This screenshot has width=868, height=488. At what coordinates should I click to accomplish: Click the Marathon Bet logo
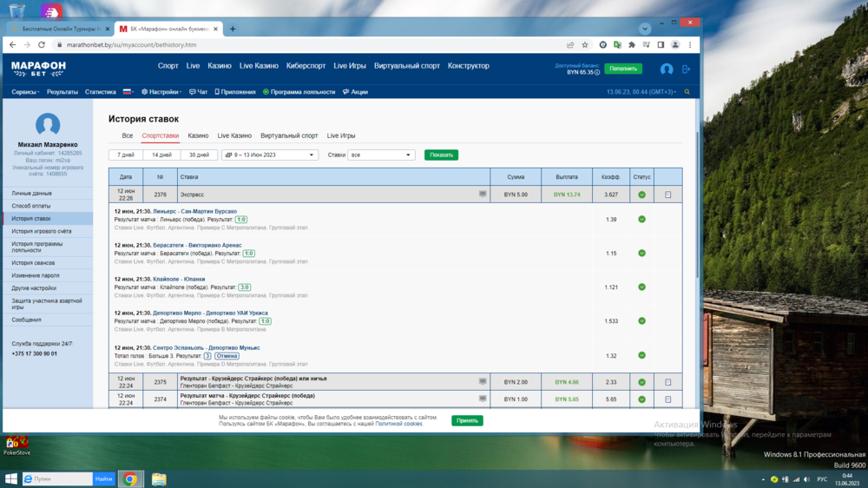coord(38,69)
